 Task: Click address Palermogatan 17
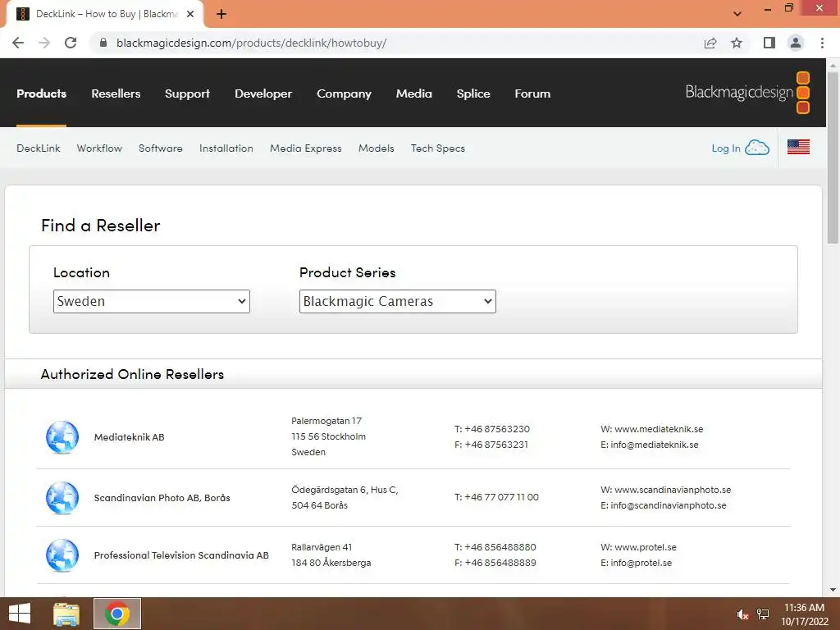click(x=326, y=421)
